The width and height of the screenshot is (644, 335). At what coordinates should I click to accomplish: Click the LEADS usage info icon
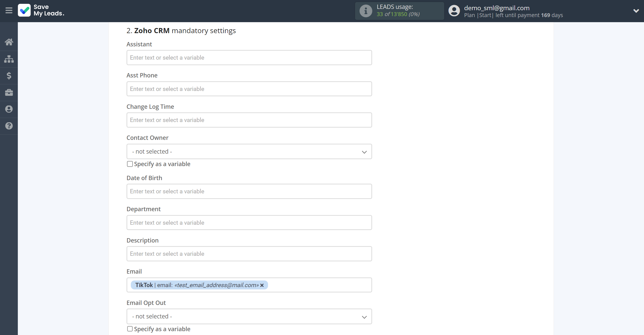click(366, 11)
